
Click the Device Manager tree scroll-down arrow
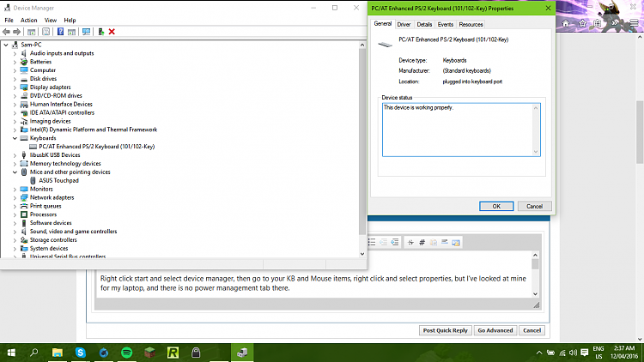point(362,254)
